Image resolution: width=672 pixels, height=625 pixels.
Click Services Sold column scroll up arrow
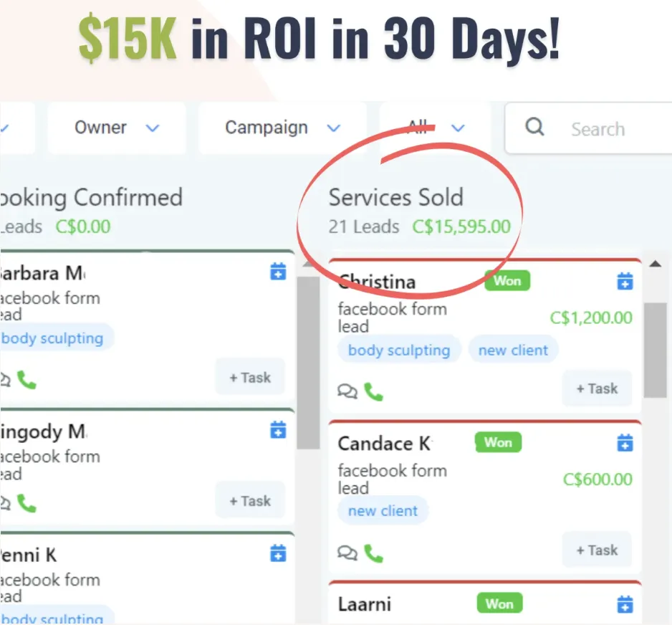click(655, 264)
